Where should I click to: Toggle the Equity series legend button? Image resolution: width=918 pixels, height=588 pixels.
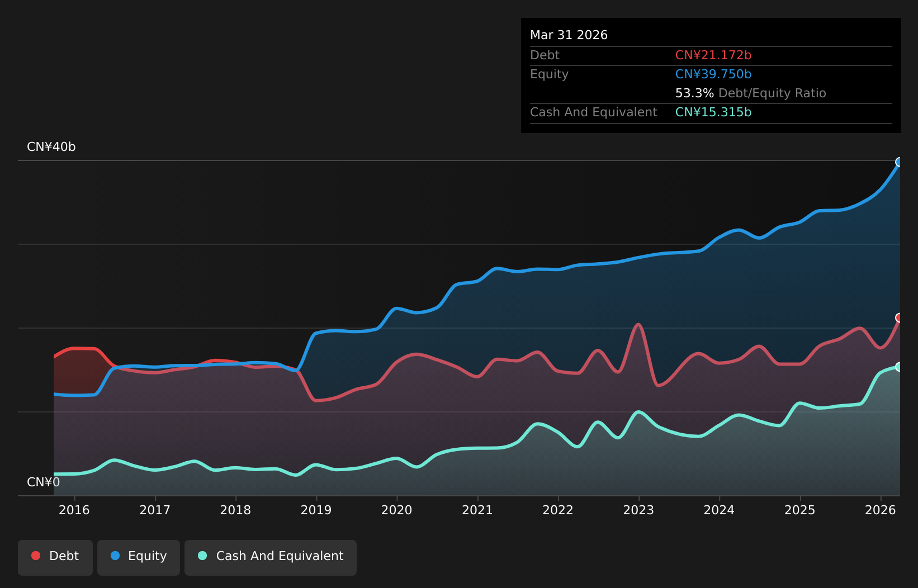click(139, 557)
